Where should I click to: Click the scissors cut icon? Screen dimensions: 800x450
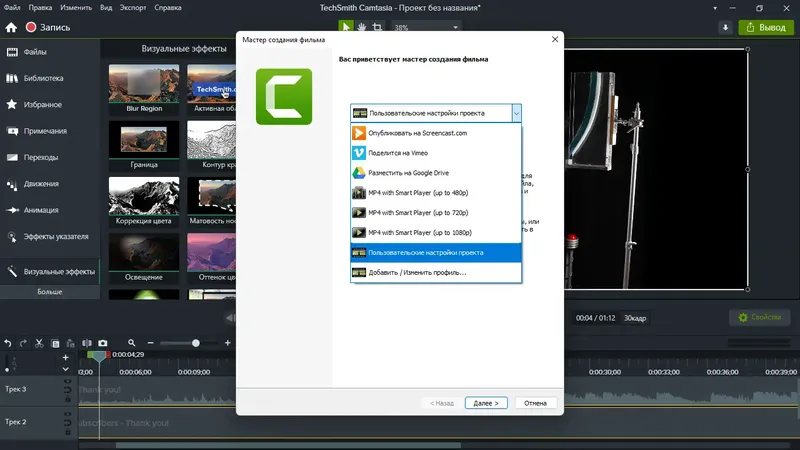(x=39, y=343)
